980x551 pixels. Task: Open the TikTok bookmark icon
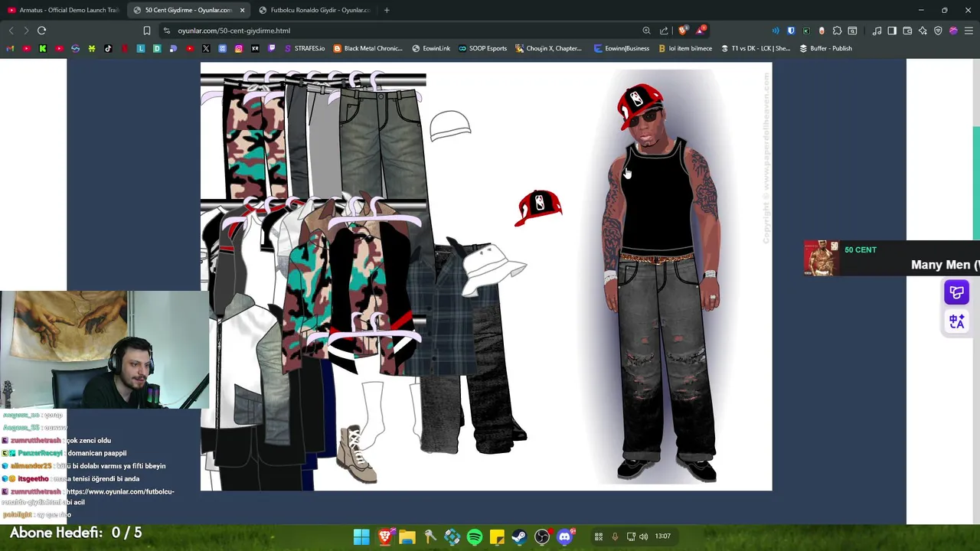tap(108, 48)
